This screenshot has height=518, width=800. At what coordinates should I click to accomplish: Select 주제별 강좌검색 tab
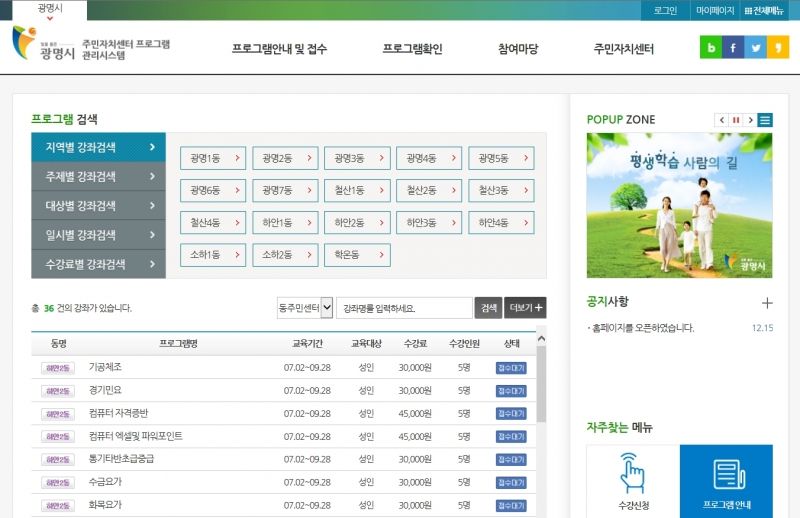(98, 177)
